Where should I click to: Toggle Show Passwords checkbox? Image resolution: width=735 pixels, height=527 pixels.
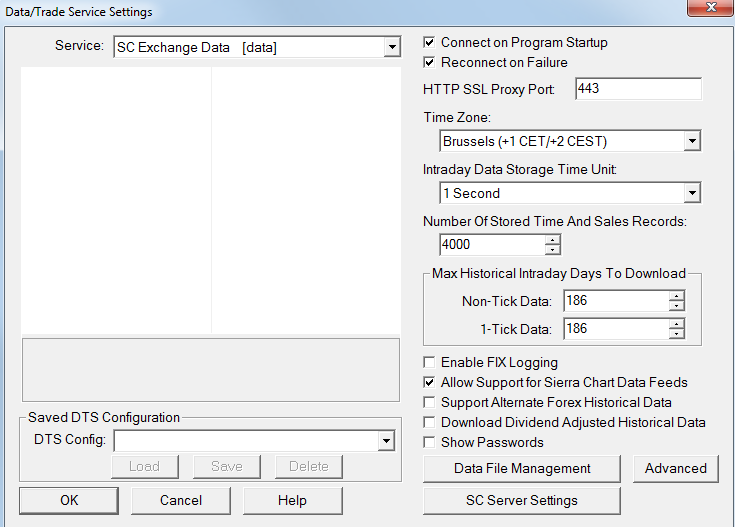pos(429,443)
